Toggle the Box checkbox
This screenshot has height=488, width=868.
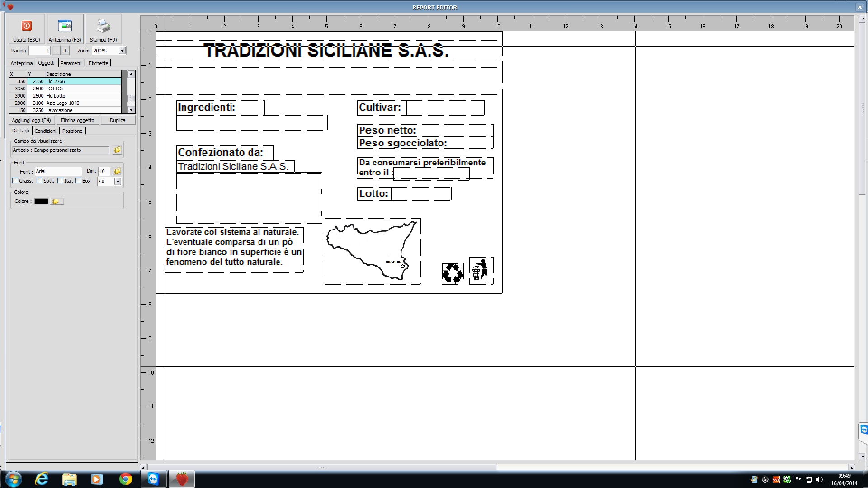pyautogui.click(x=79, y=181)
